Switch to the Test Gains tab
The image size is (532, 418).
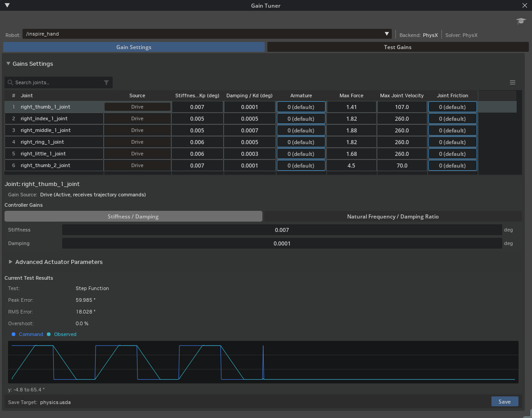tap(398, 47)
